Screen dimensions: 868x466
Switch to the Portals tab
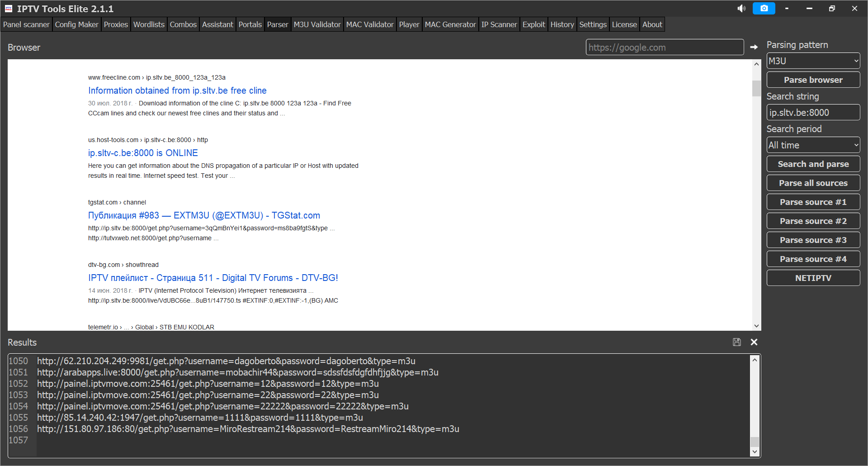coord(250,24)
